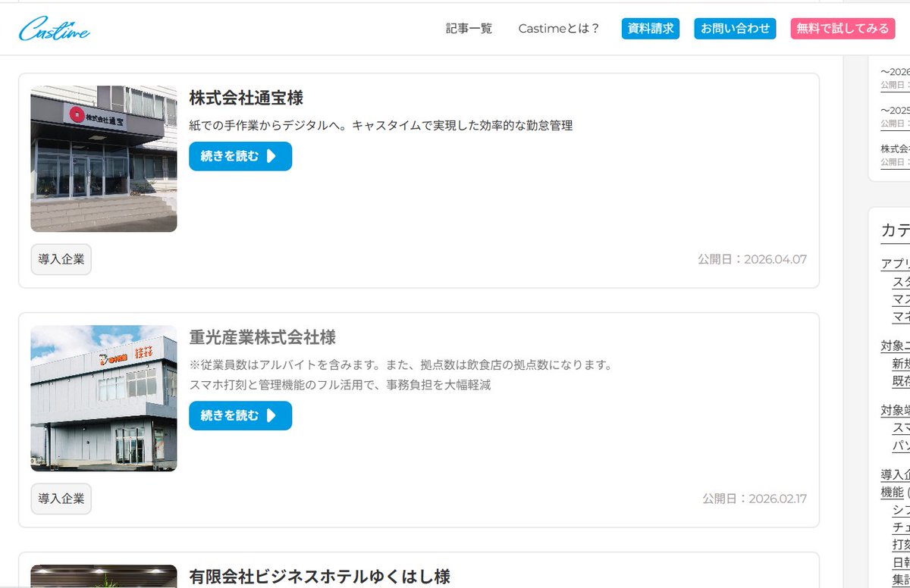The width and height of the screenshot is (910, 588).
Task: Click the Castime logo
Action: point(55,30)
